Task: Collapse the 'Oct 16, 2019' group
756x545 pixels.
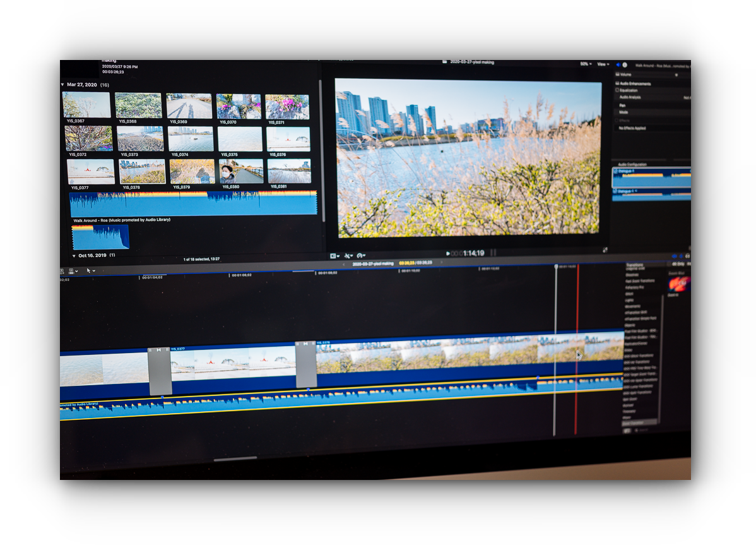Action: pyautogui.click(x=74, y=256)
